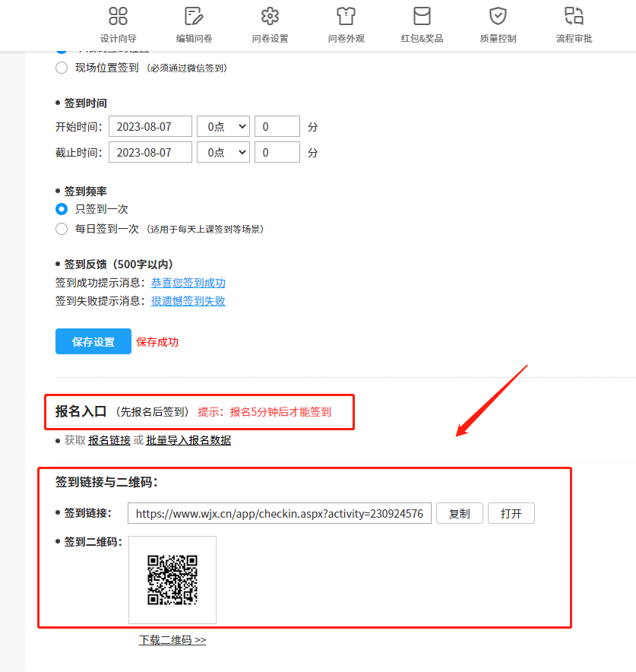
Task: Expand the 截止时间 hour dropdown
Action: click(x=223, y=152)
